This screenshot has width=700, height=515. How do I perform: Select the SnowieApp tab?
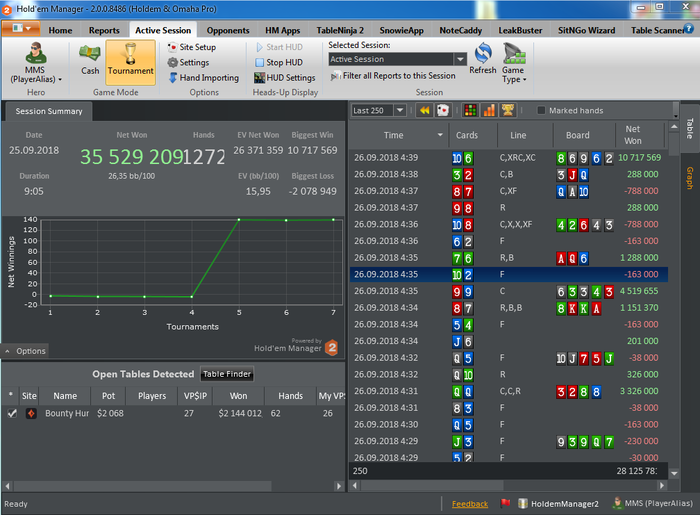[401, 30]
